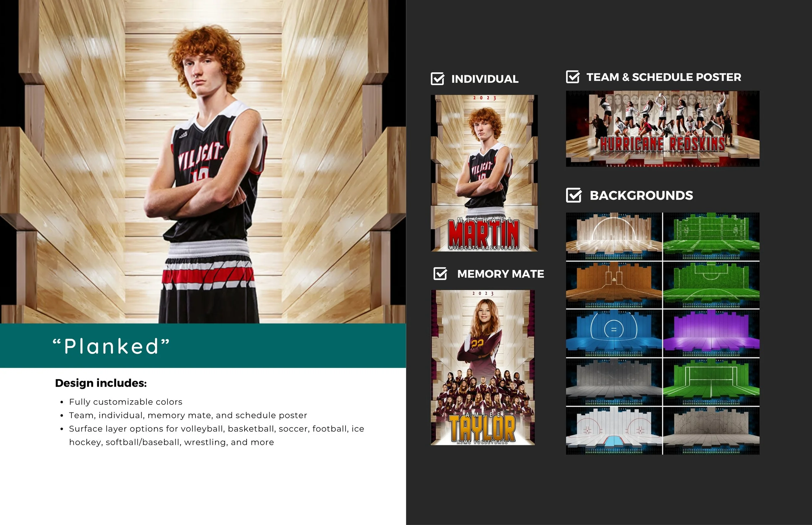
Task: Select the white ice hockey rink background
Action: click(614, 431)
